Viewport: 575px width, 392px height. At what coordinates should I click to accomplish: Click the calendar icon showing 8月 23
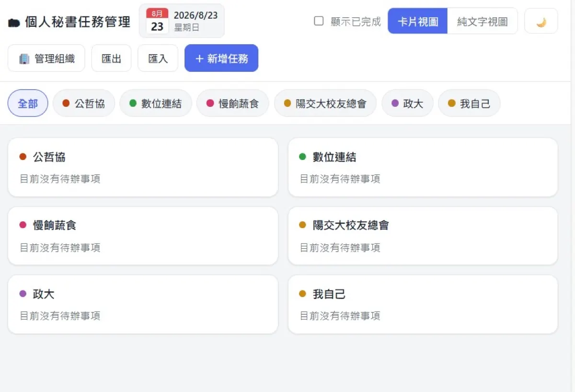pos(157,21)
